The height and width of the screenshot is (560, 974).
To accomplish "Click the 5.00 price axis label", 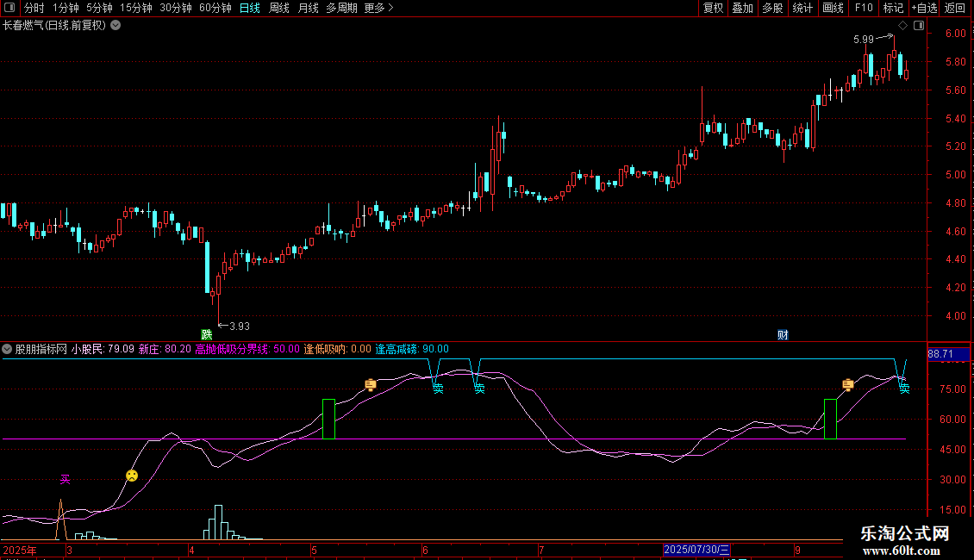I will point(955,175).
